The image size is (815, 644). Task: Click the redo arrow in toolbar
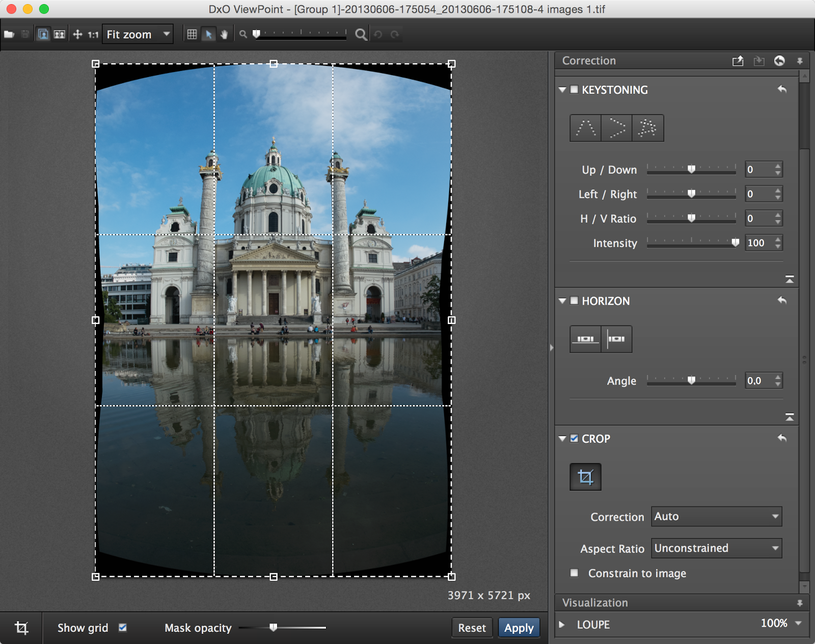point(395,35)
